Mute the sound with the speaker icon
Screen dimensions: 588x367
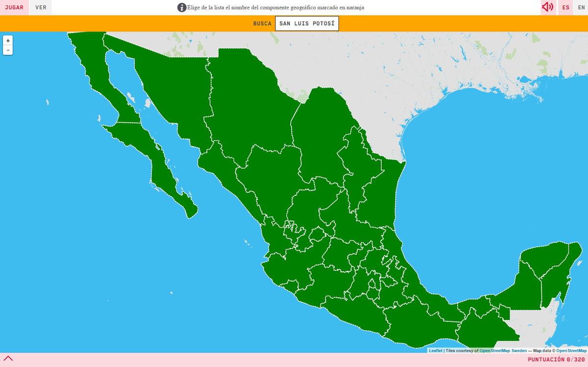[x=547, y=7]
